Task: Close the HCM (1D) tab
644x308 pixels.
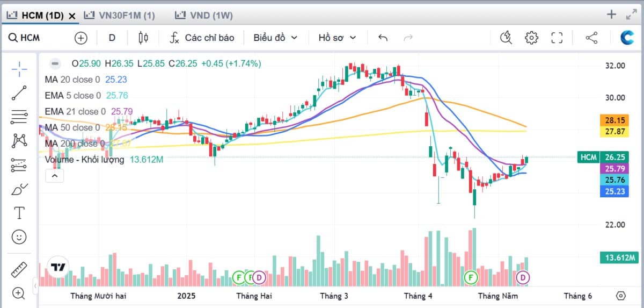Action: [x=72, y=16]
